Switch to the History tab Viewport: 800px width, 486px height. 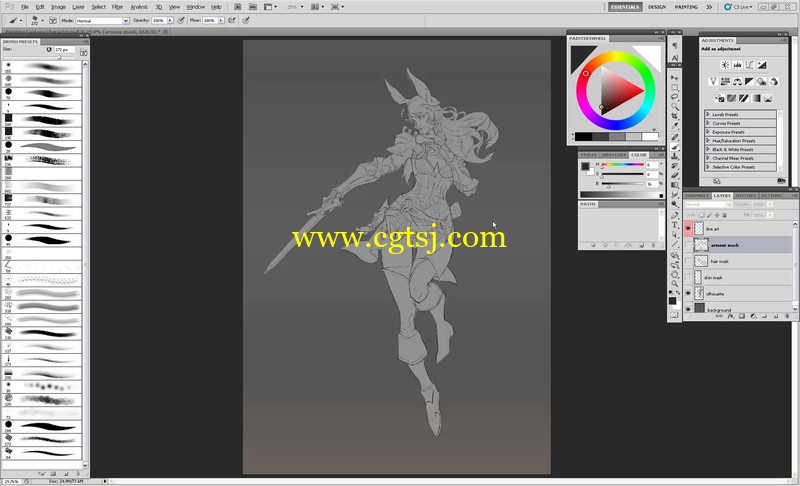(745, 195)
